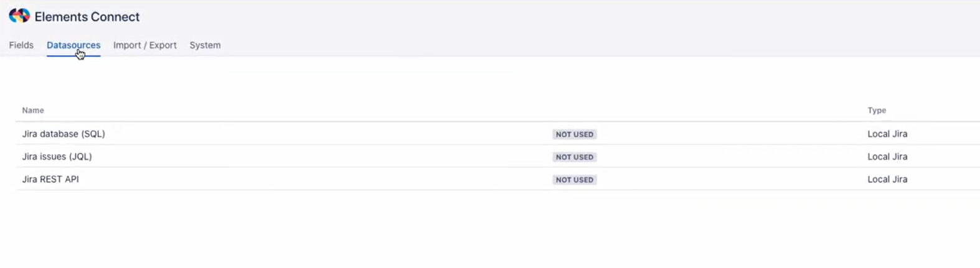
Task: Click the Type column header
Action: point(877,111)
